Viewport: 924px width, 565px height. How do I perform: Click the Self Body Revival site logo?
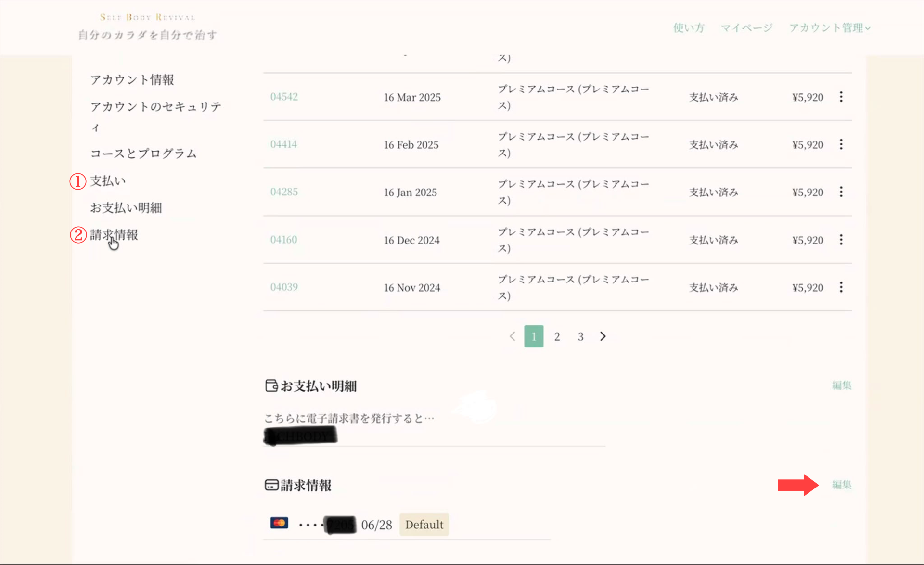(147, 27)
